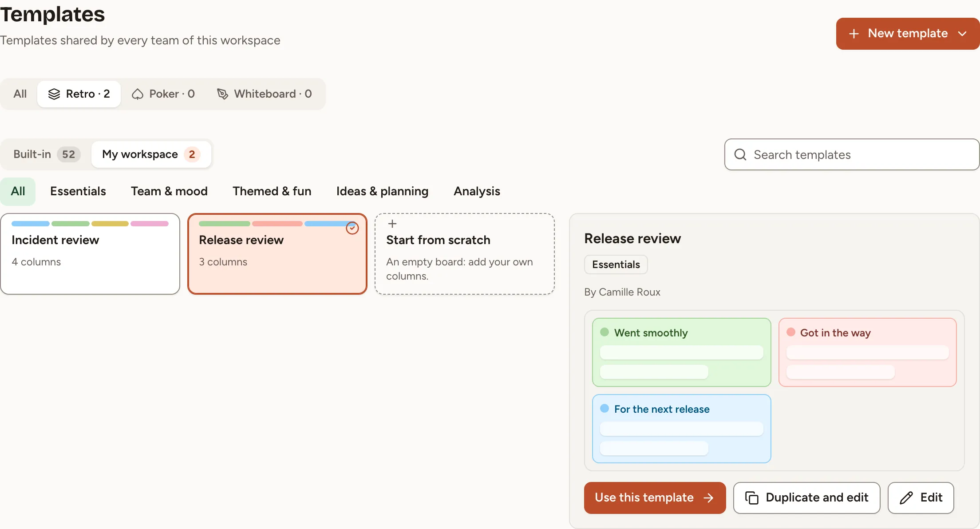Viewport: 980px width, 529px height.
Task: Click the copy icon on Duplicate and edit
Action: pos(752,498)
